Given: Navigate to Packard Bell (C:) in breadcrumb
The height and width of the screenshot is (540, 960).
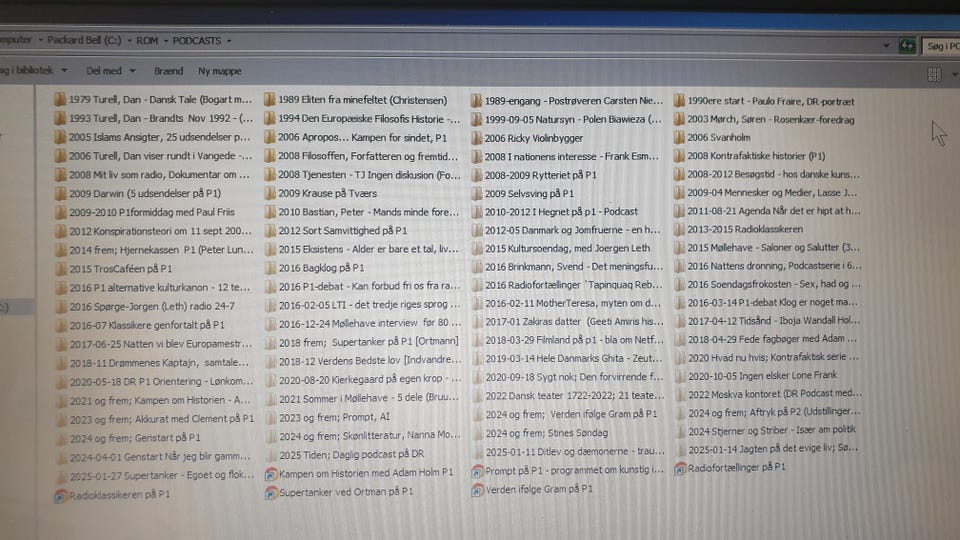Looking at the screenshot, I should pyautogui.click(x=84, y=40).
